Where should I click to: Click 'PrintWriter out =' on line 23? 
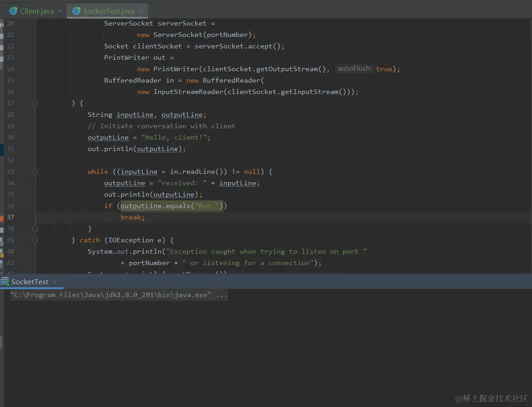(x=139, y=57)
